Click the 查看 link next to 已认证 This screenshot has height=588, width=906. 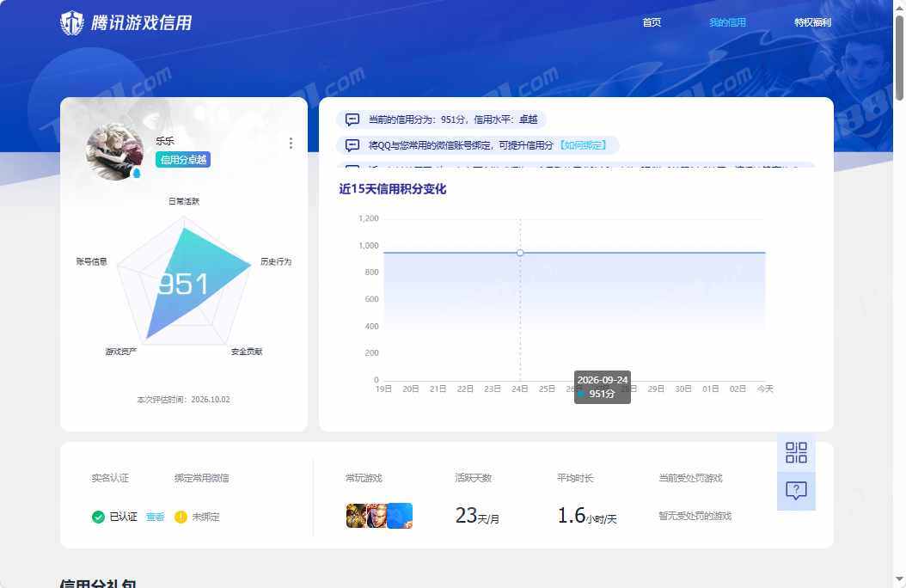(x=156, y=517)
